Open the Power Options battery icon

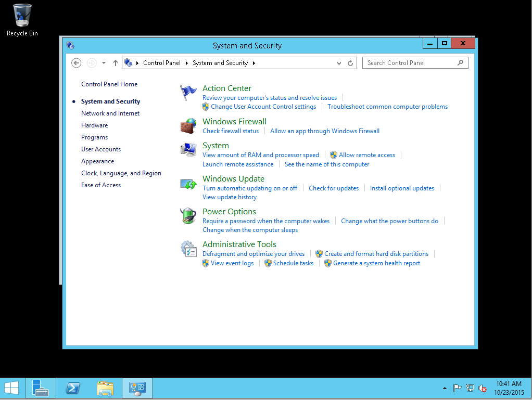tap(188, 216)
